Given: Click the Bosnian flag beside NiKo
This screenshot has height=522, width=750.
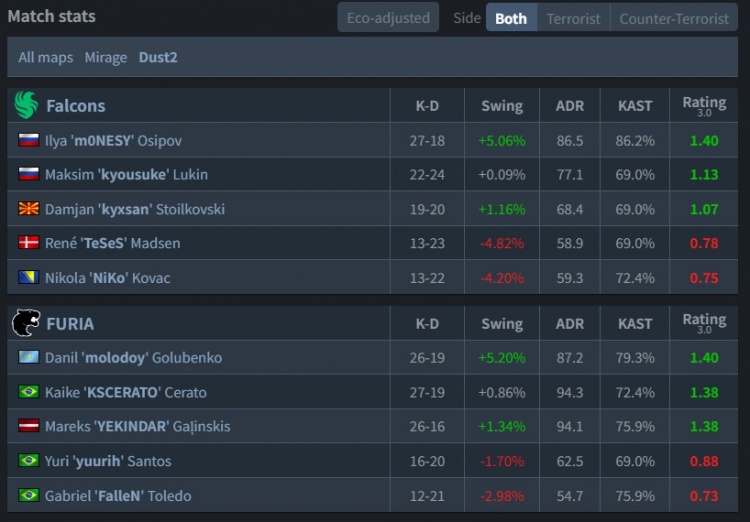Looking at the screenshot, I should click(29, 277).
